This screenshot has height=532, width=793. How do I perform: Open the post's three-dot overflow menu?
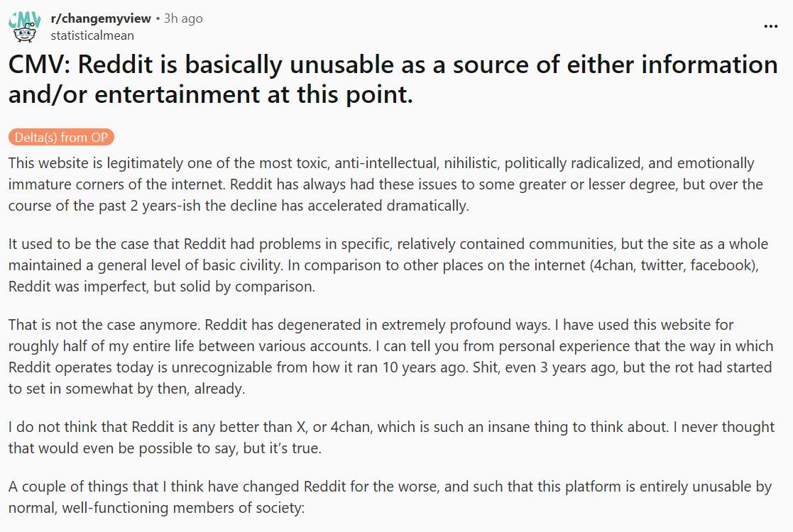(770, 26)
